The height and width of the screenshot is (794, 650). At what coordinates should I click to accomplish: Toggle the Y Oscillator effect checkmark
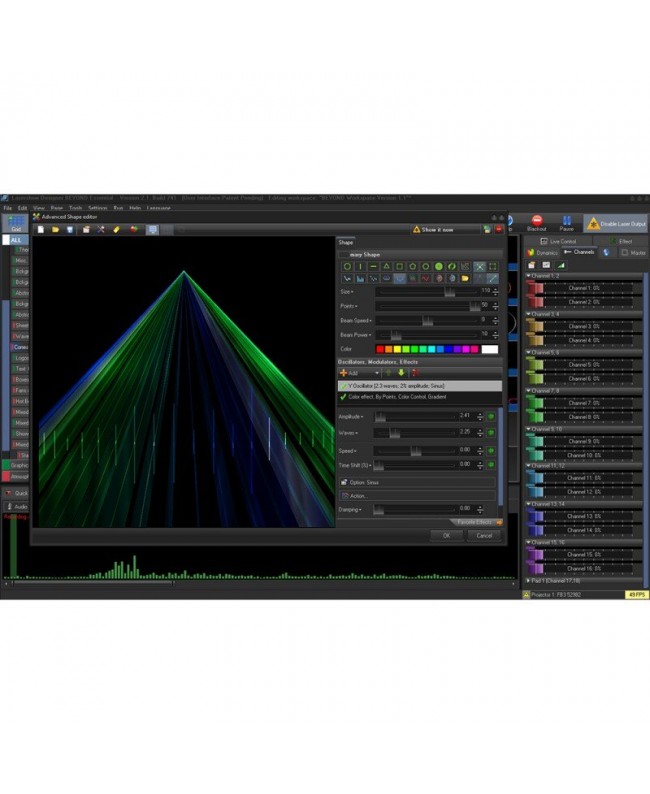coord(343,386)
